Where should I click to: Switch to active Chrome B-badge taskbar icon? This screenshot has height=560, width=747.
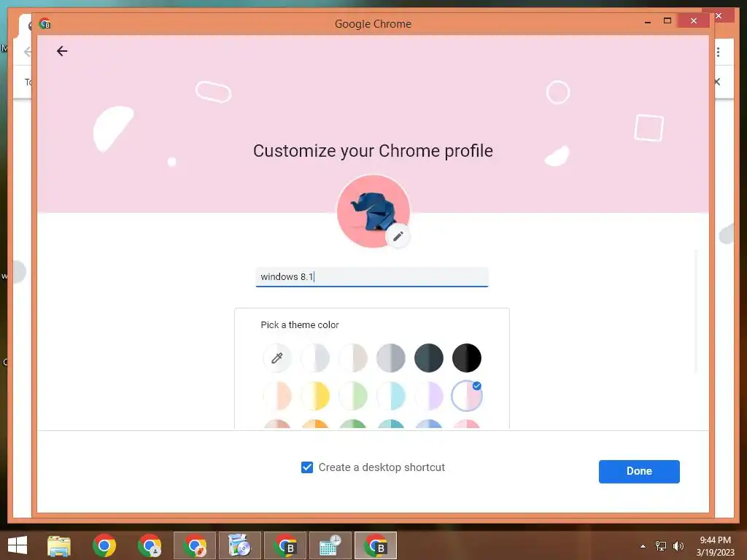pyautogui.click(x=376, y=545)
